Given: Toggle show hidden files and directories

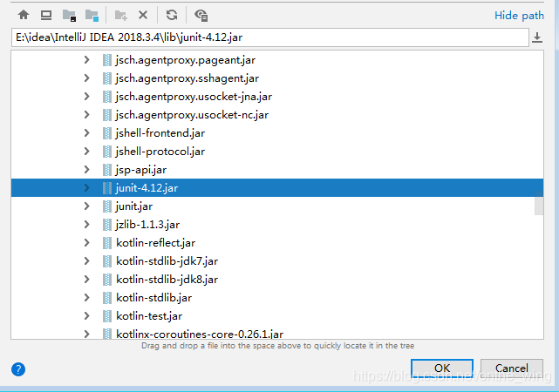Looking at the screenshot, I should point(201,16).
